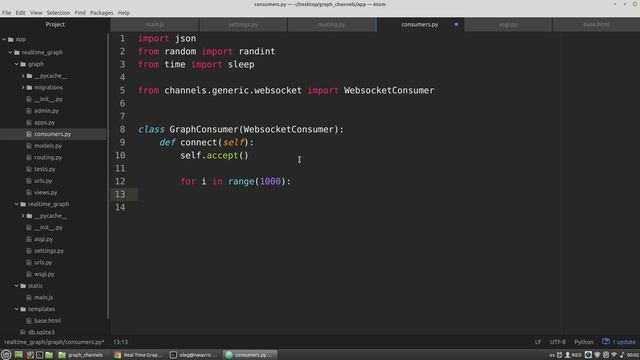640x360 pixels.
Task: Click the templates folder icon
Action: [23, 309]
